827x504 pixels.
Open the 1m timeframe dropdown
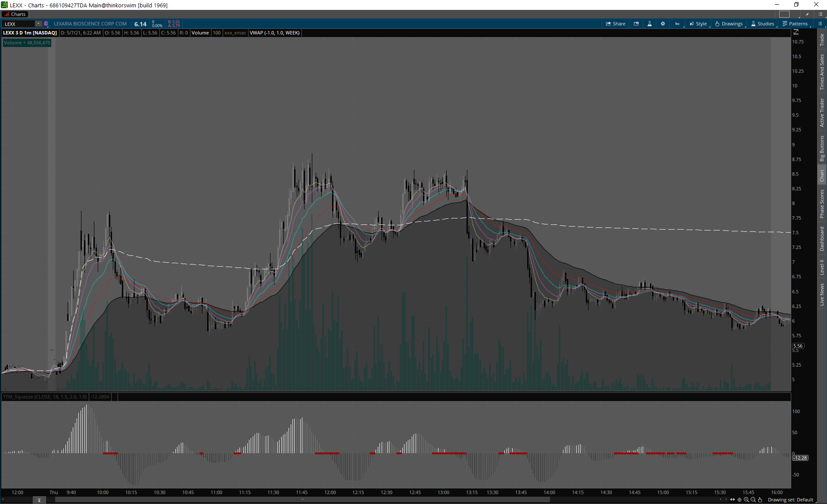678,24
